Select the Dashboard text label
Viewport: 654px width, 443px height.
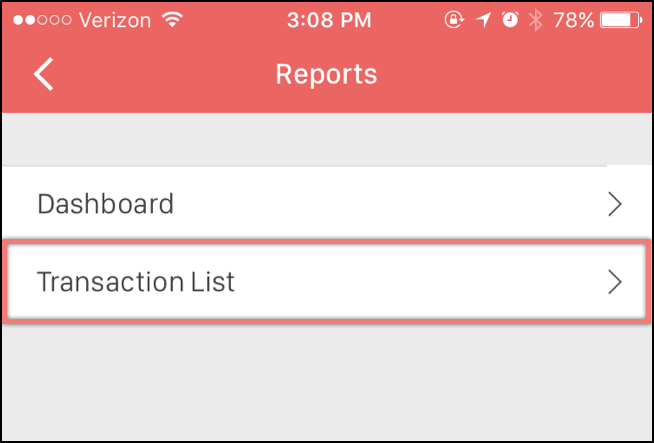tap(106, 204)
